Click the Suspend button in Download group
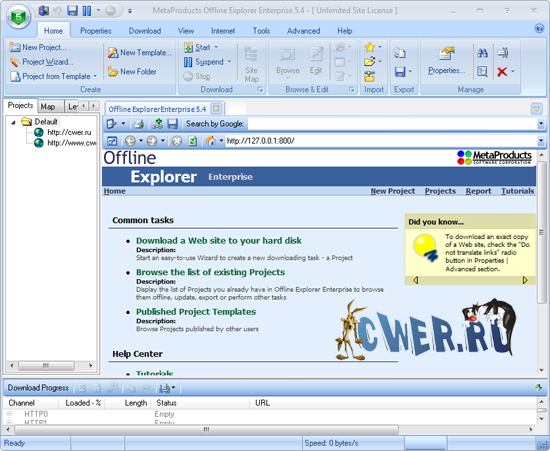 tap(203, 62)
